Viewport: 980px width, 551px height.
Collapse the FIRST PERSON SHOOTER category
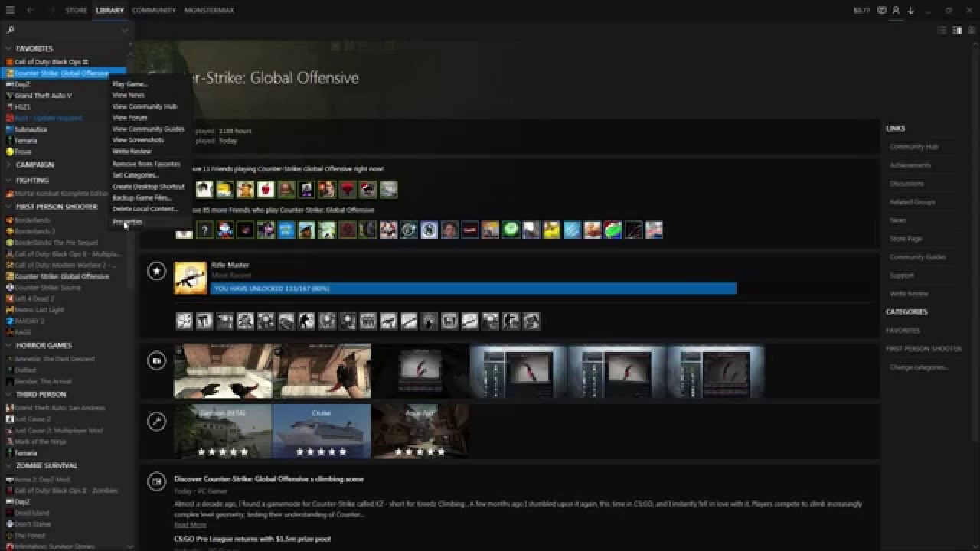coord(8,207)
